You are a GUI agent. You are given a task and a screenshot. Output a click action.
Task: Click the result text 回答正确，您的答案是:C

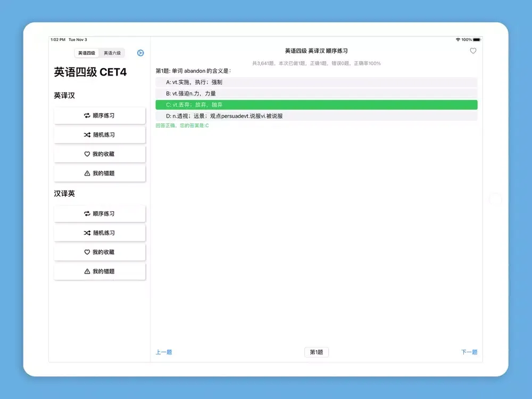click(x=182, y=126)
